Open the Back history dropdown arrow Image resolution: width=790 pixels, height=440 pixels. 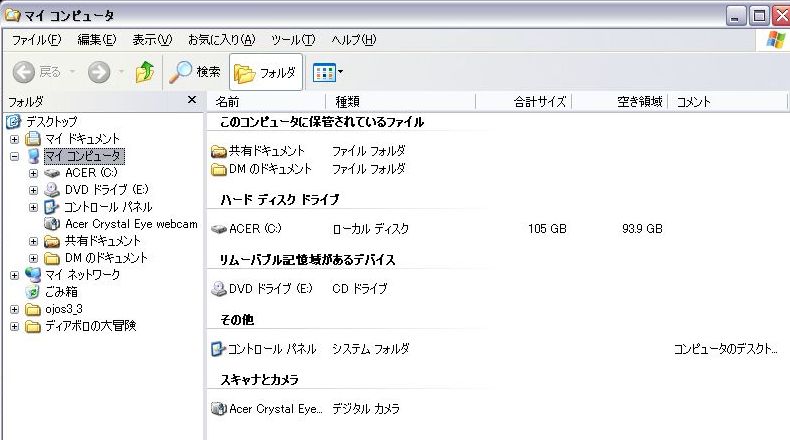point(73,72)
